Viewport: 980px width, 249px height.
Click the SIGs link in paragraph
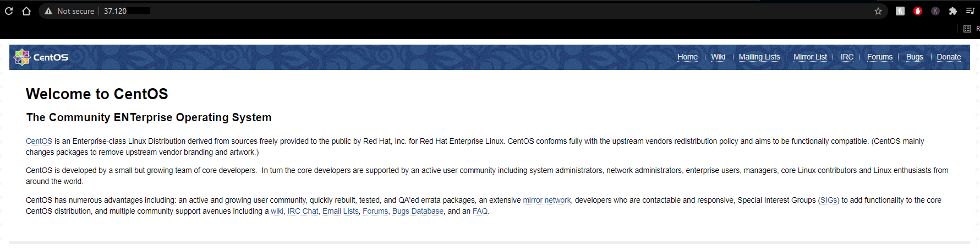point(829,200)
